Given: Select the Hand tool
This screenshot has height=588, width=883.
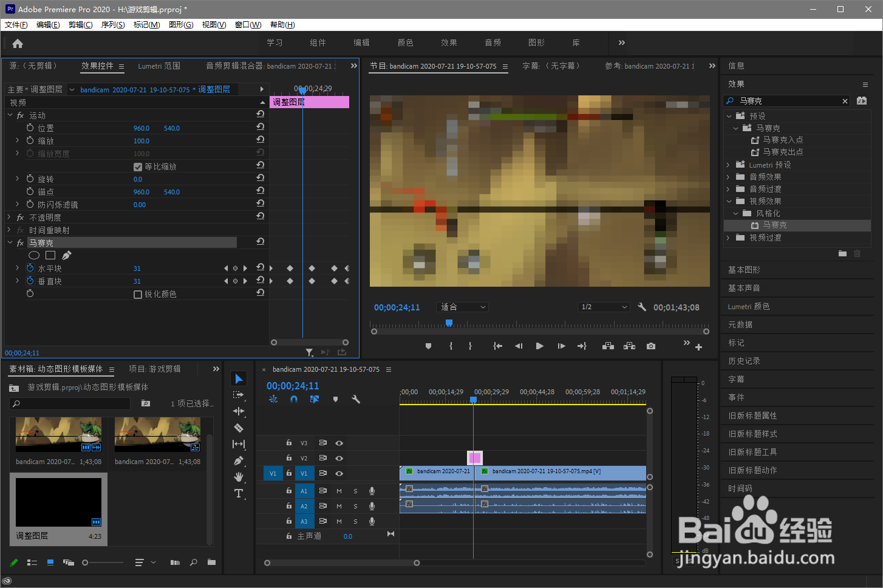Looking at the screenshot, I should [239, 477].
